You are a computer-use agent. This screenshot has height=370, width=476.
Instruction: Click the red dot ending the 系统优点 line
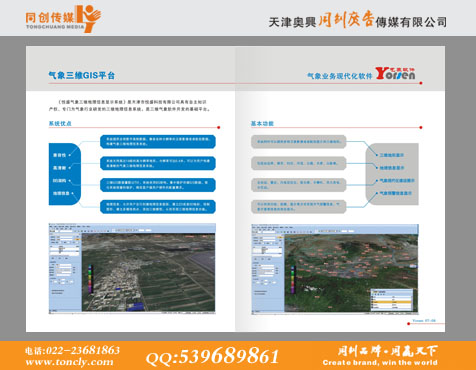219,127
